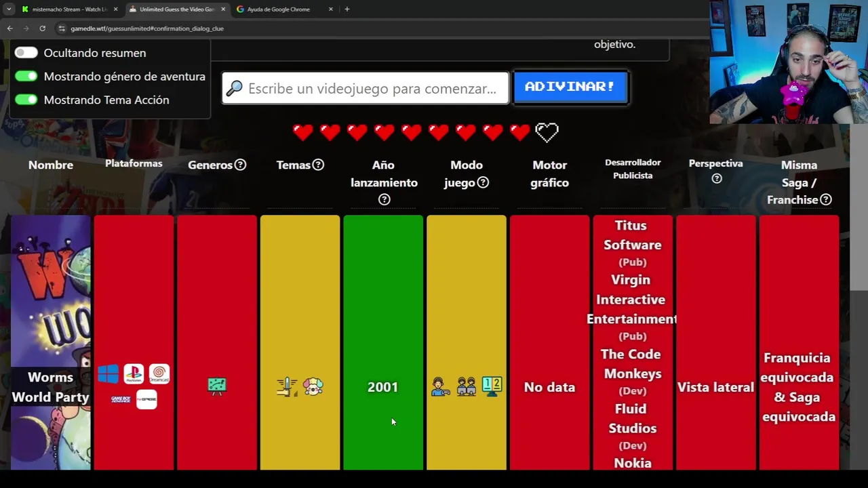The image size is (868, 488).
Task: Click the Motor gráfico column header
Action: point(550,174)
